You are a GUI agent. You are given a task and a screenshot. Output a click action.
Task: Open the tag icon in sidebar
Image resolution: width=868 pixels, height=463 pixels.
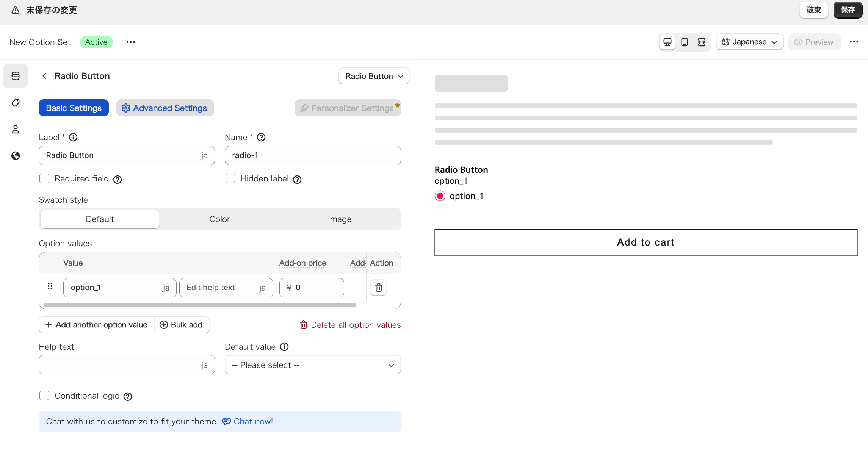(x=16, y=103)
